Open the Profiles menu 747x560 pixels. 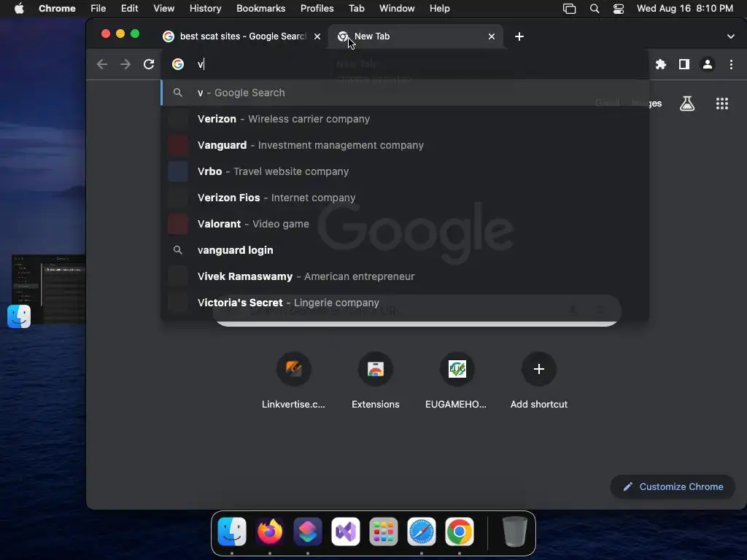coord(317,9)
